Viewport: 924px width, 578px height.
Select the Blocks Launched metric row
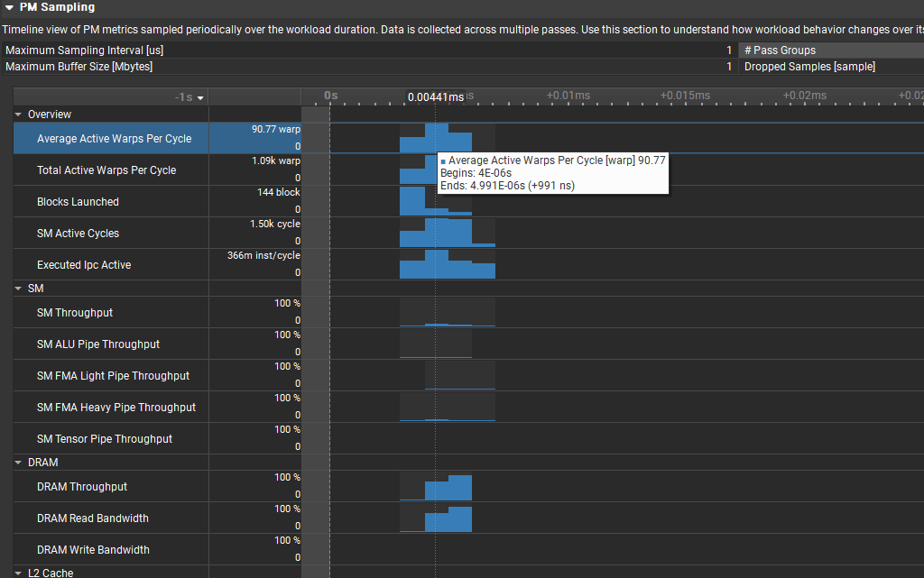(78, 202)
